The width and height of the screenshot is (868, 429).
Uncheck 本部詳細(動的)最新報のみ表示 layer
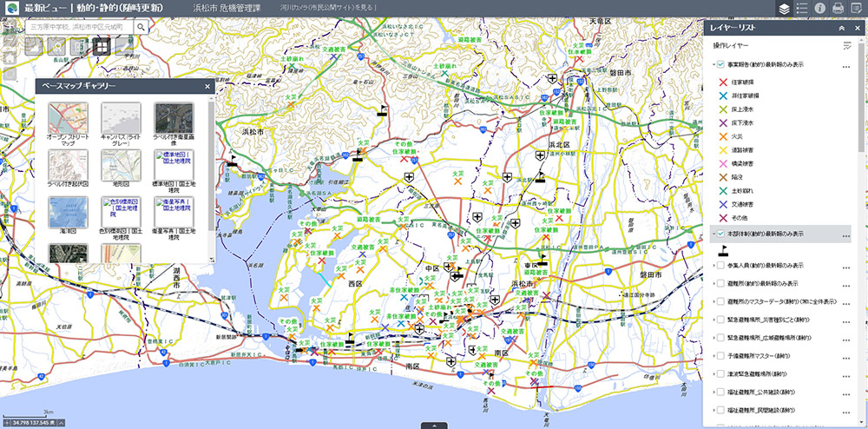(x=720, y=234)
